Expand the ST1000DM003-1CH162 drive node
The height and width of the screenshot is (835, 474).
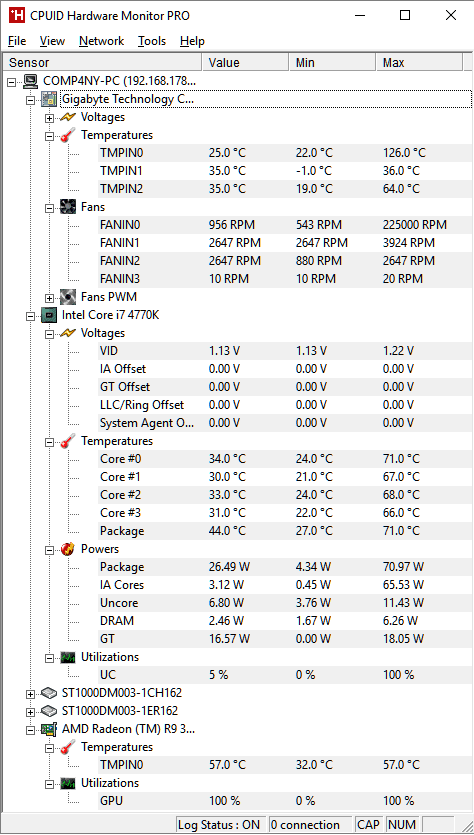pos(31,694)
